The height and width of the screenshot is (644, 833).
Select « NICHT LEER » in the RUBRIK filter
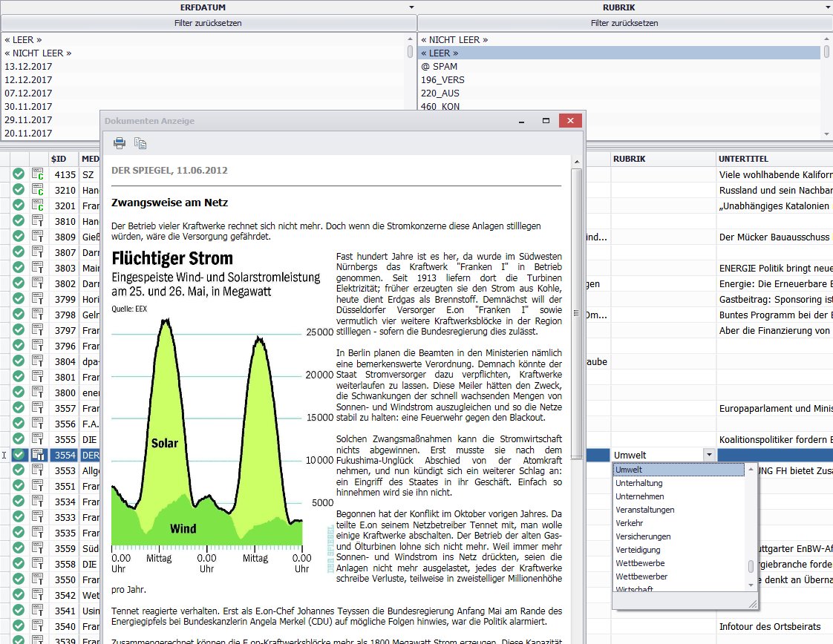620,40
